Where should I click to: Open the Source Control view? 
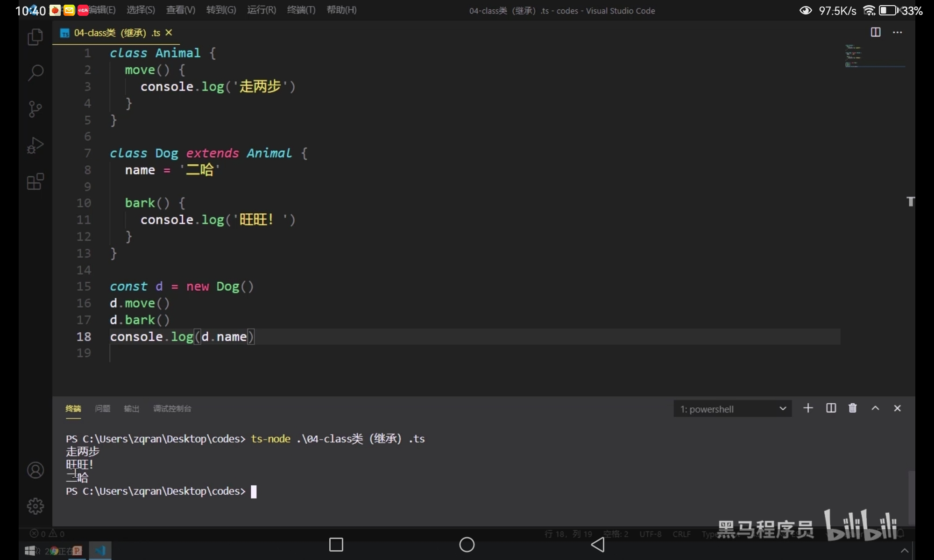point(35,109)
